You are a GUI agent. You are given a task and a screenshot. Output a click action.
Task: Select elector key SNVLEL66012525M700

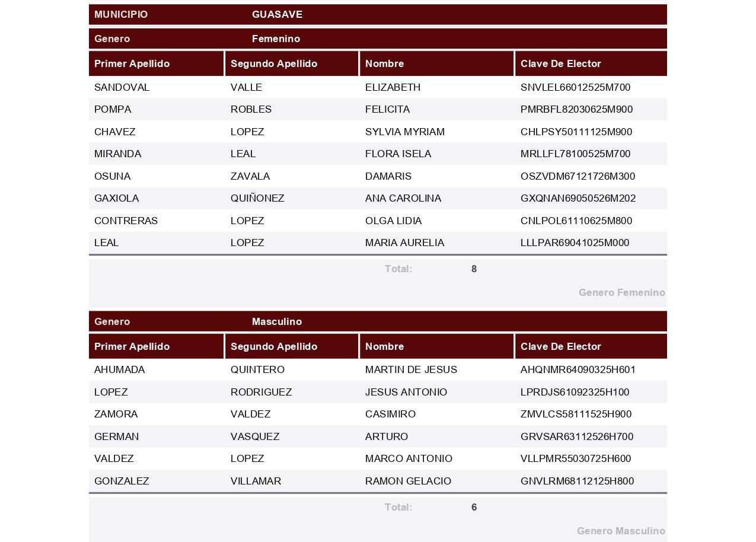point(575,87)
